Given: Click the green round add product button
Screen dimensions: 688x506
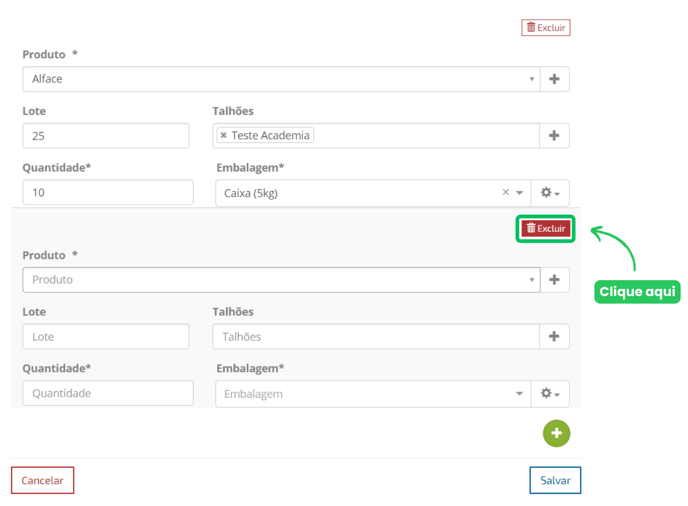Looking at the screenshot, I should click(x=556, y=433).
